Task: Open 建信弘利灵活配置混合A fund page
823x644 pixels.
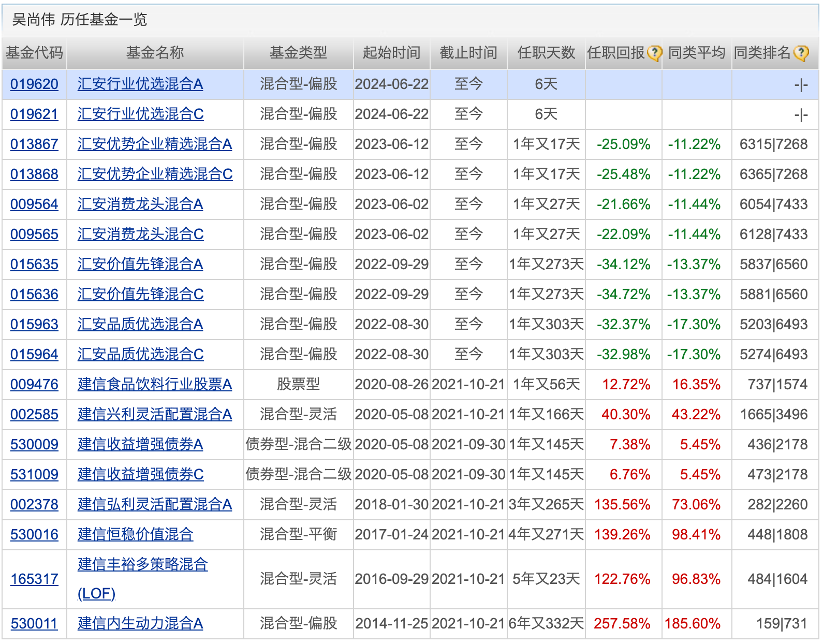Action: pyautogui.click(x=155, y=504)
